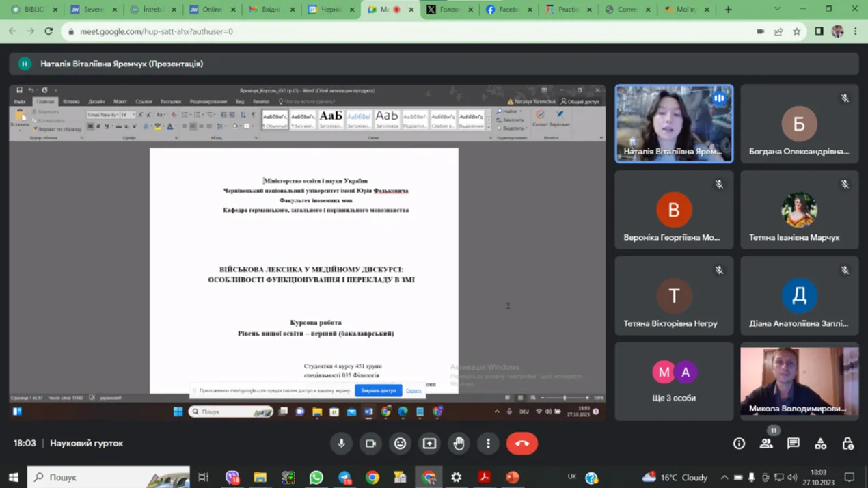
Task: Select Микола Володимирович video tile
Action: 799,381
